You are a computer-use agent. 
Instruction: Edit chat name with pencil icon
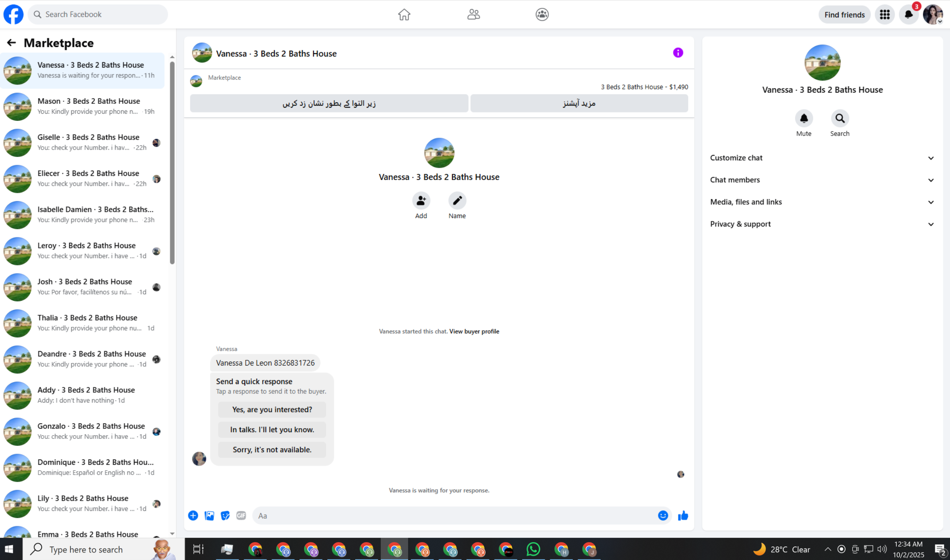457,201
